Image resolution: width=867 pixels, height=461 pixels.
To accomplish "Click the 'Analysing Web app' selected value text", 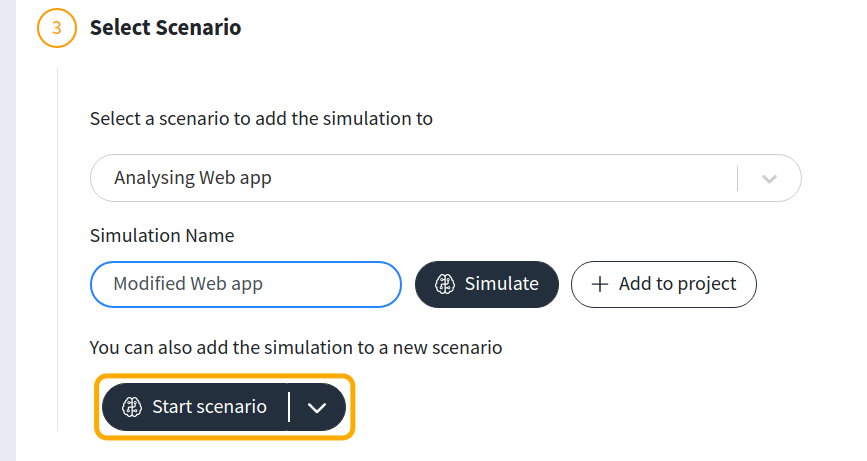I will coord(193,179).
